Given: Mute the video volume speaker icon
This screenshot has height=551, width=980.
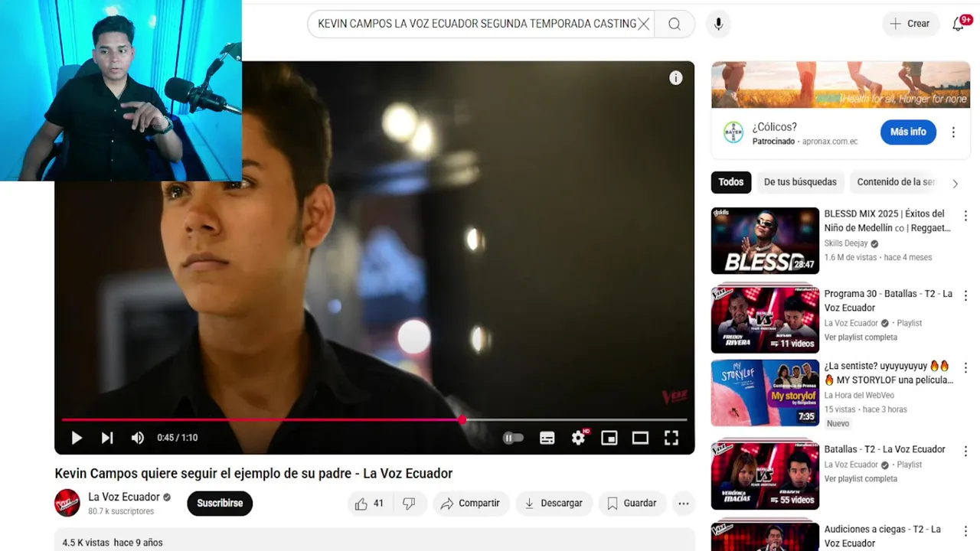Looking at the screenshot, I should 138,438.
